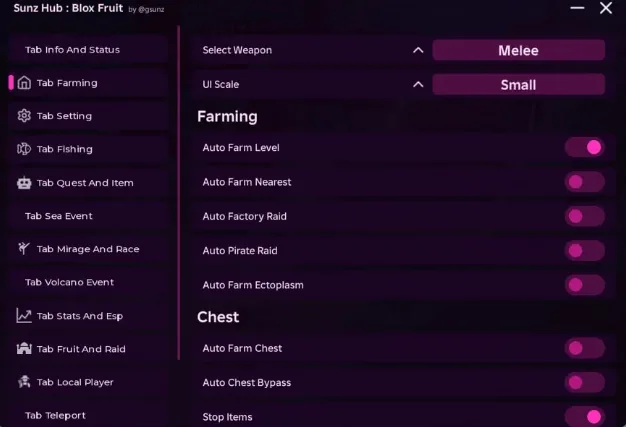Switch to Tab Mirage And Race label
Viewport: 626px width, 427px height.
pos(88,249)
